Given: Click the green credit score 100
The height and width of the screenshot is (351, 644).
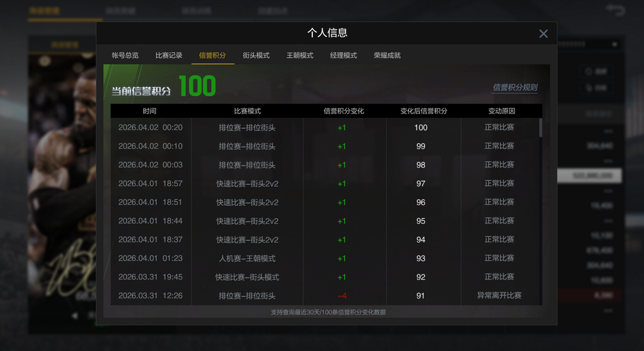Looking at the screenshot, I should [199, 86].
